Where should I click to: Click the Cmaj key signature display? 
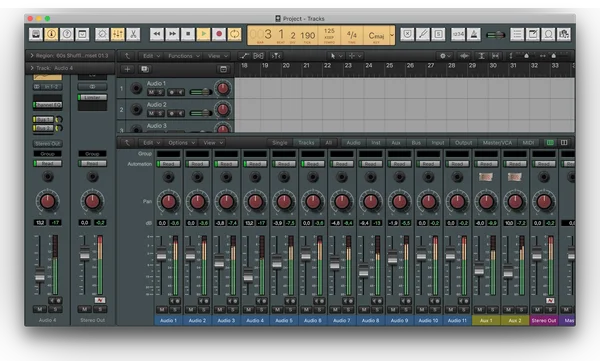point(376,36)
